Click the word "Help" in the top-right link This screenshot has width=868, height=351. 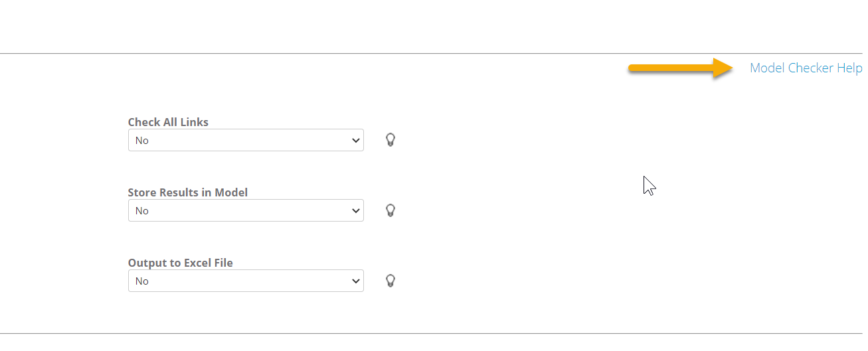[x=849, y=68]
